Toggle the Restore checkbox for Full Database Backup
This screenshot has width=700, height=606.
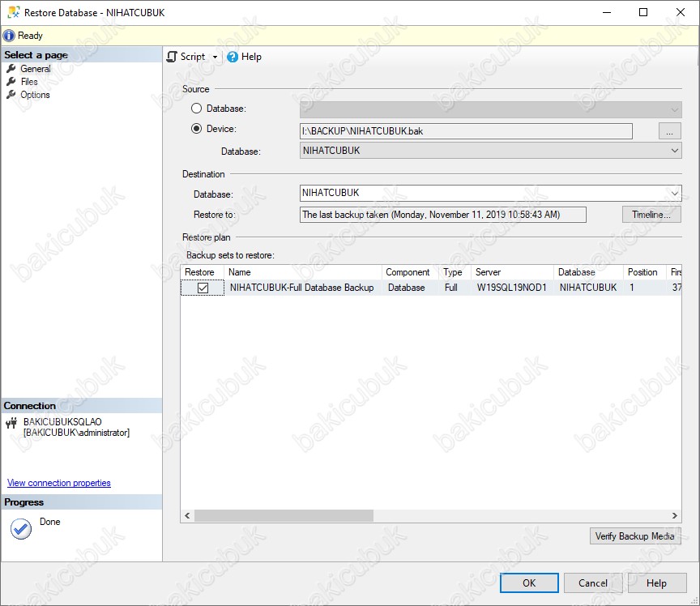click(x=203, y=288)
